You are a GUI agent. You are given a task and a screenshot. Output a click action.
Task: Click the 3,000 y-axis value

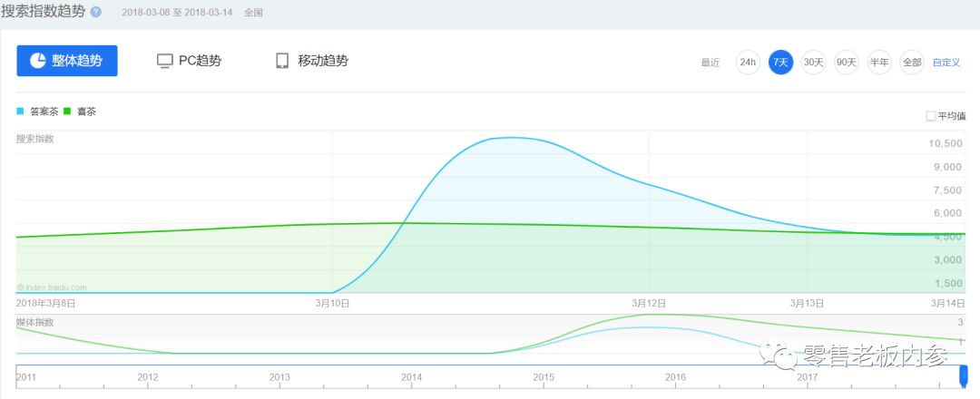click(948, 259)
